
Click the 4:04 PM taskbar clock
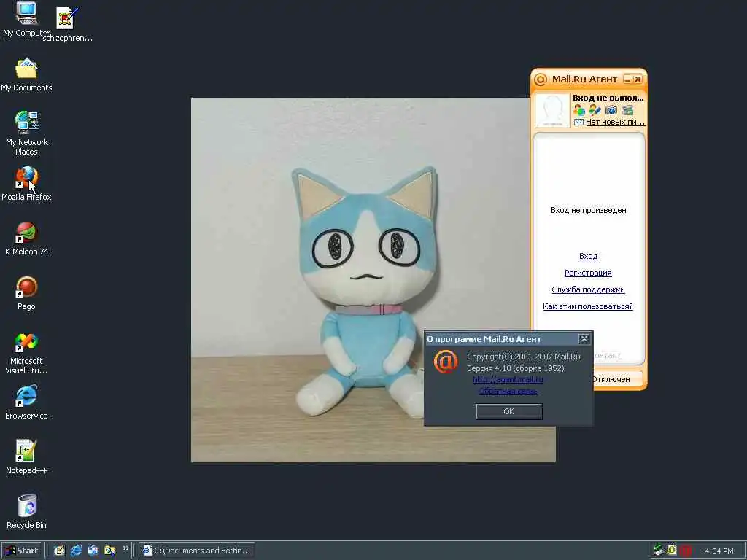tap(719, 551)
